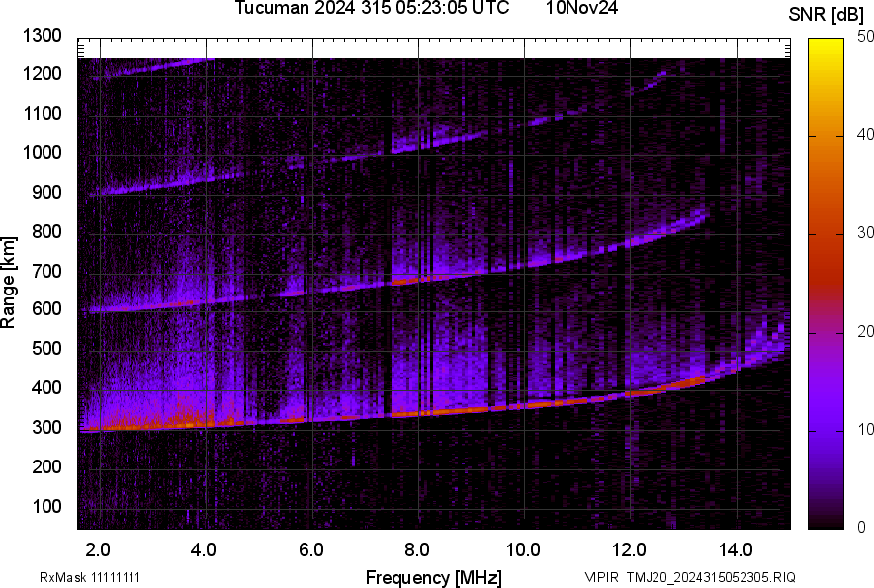874x588 pixels.
Task: Click frequency tick label '4.0'
Action: 204,550
